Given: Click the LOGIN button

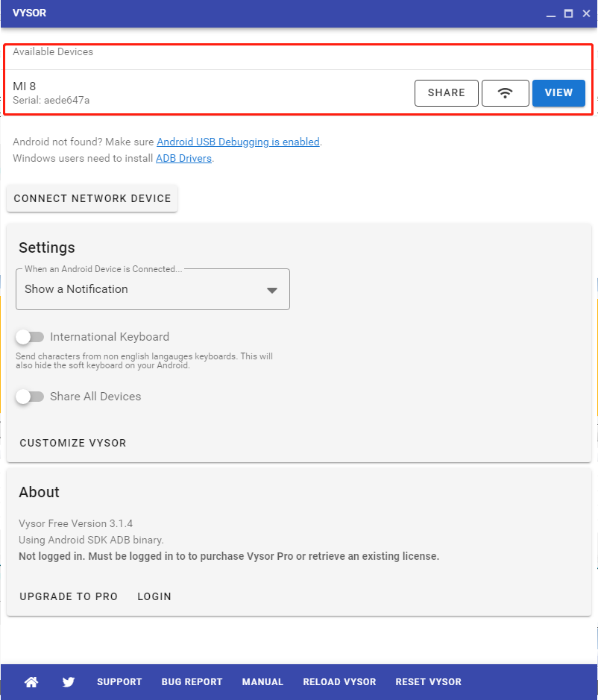Looking at the screenshot, I should point(154,596).
